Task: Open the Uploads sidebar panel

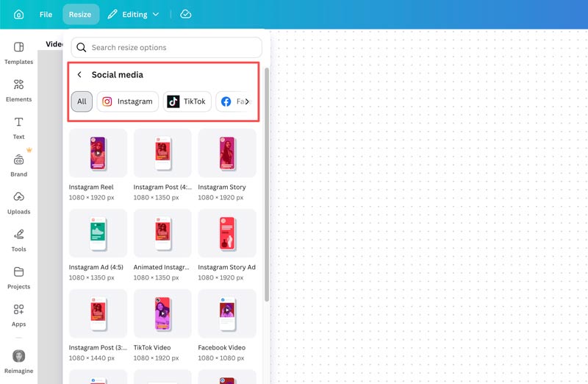Action: [x=19, y=203]
